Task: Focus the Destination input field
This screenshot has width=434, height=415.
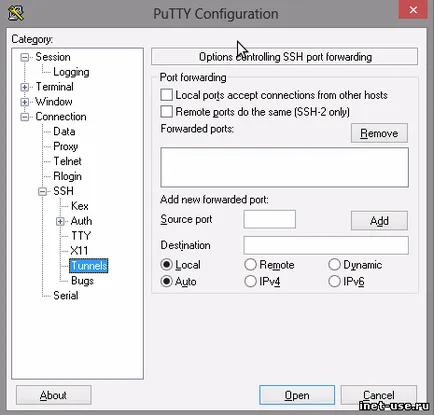Action: coord(326,245)
